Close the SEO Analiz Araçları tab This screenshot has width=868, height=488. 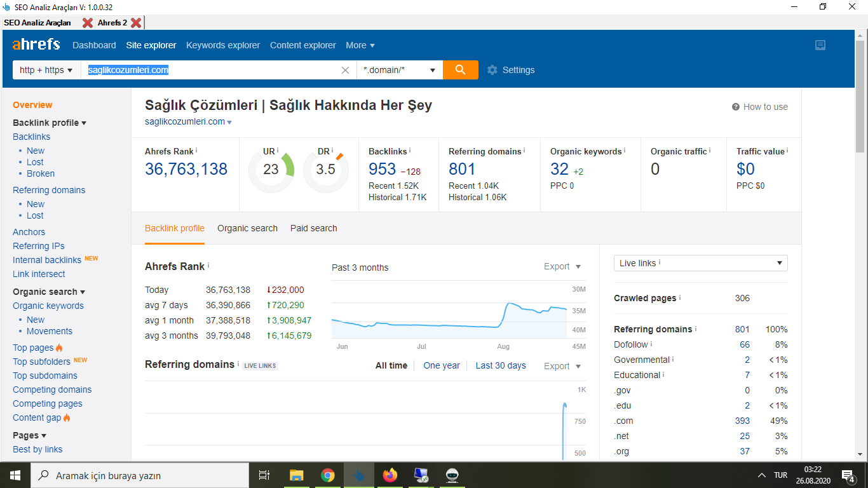pos(88,23)
